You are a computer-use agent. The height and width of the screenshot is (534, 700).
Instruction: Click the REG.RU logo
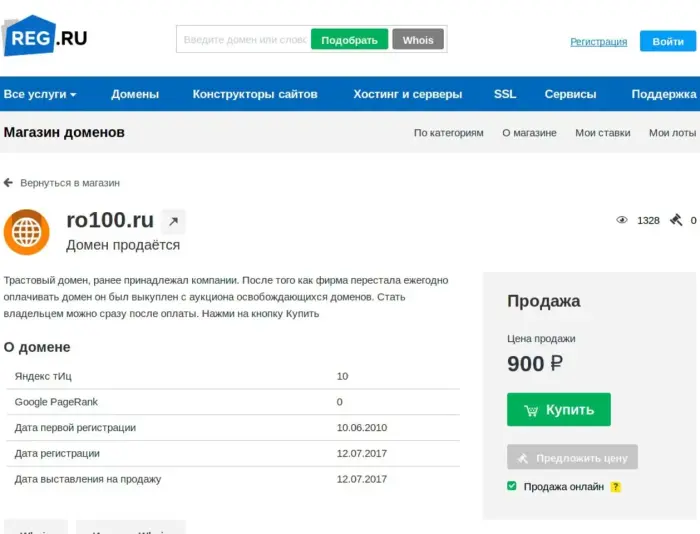pos(45,36)
